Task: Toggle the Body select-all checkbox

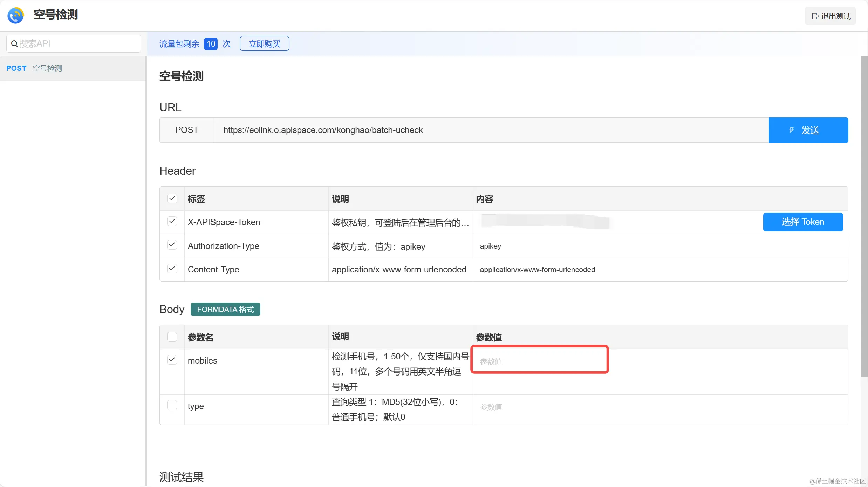Action: pyautogui.click(x=172, y=337)
